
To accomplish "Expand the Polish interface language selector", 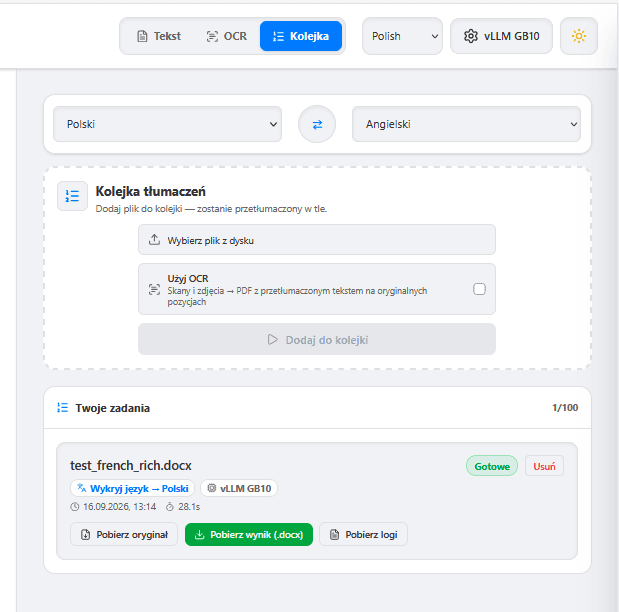I will coord(402,36).
